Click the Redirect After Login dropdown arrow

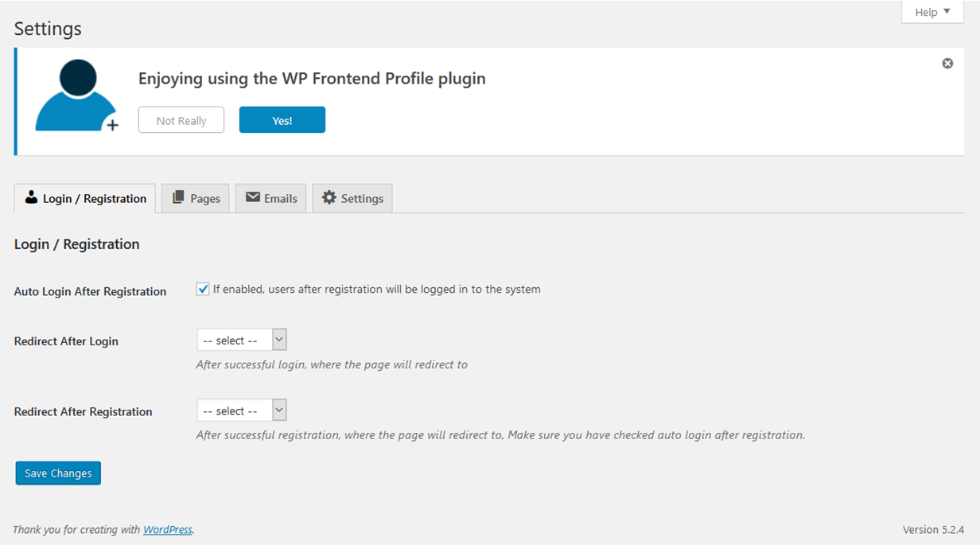tap(279, 341)
